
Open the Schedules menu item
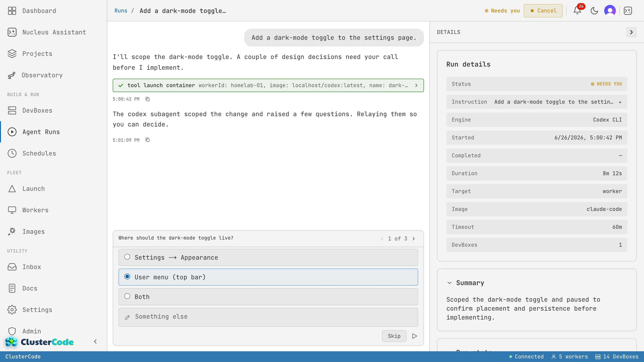39,153
